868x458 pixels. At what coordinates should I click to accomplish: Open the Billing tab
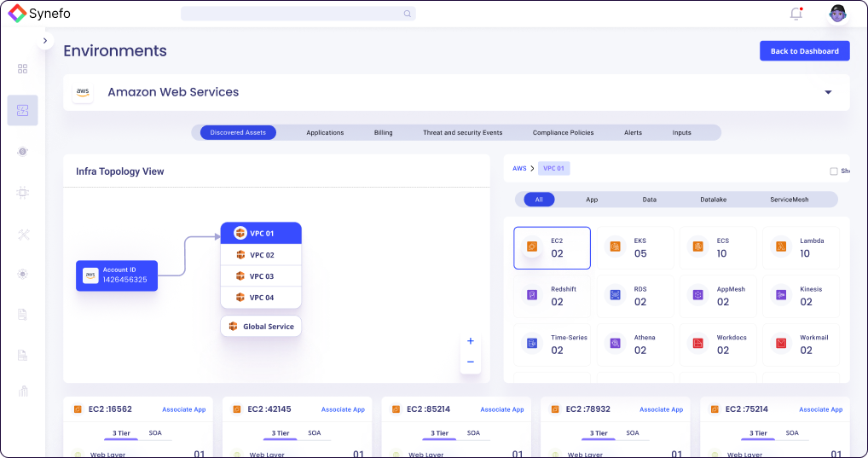(x=383, y=132)
